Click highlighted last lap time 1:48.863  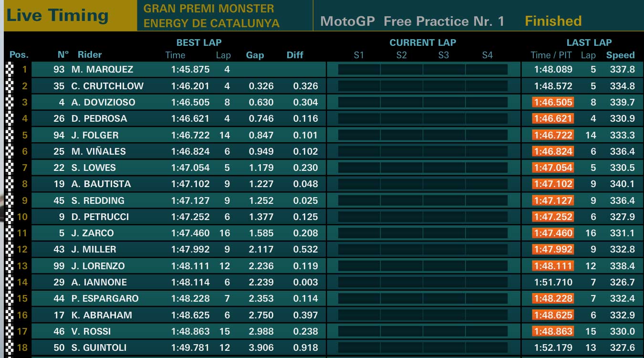coord(553,331)
